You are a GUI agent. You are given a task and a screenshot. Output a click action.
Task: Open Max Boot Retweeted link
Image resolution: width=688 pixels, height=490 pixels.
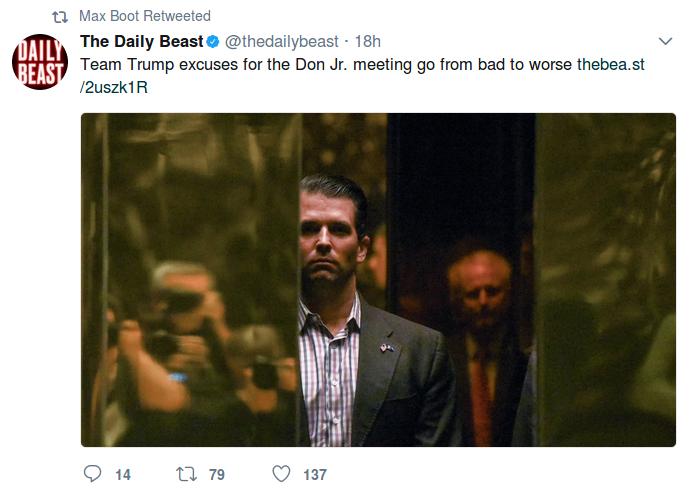pyautogui.click(x=145, y=16)
